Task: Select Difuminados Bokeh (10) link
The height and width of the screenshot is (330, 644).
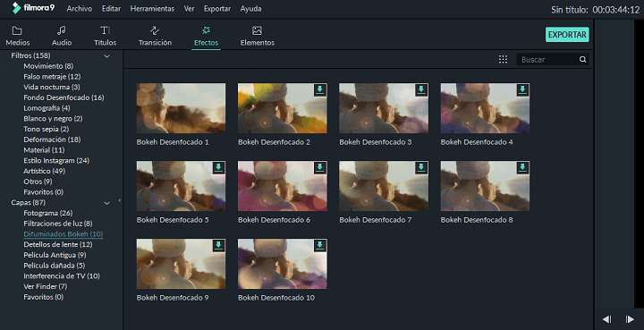Action: pyautogui.click(x=64, y=234)
